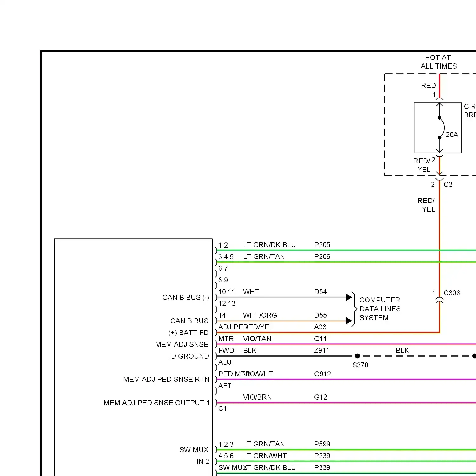This screenshot has width=476, height=476.
Task: Select MEM ADJ PED SNSE OUTPUT 1 label
Action: 157,403
